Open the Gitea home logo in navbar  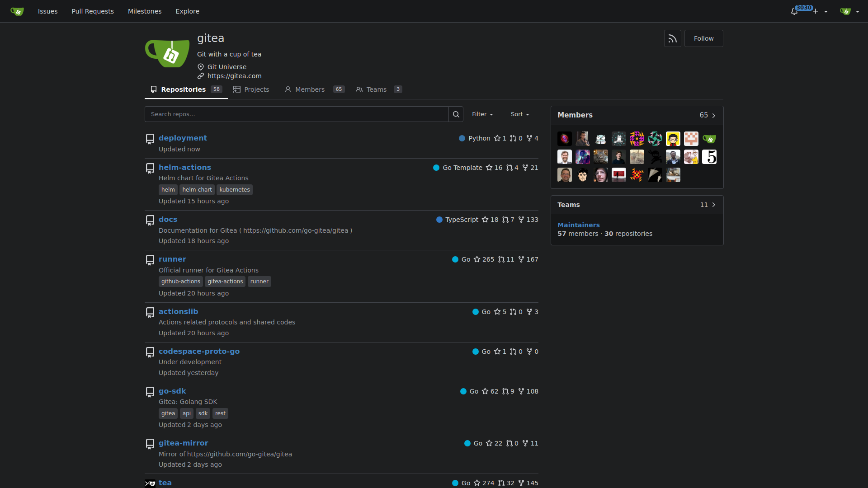click(x=17, y=11)
